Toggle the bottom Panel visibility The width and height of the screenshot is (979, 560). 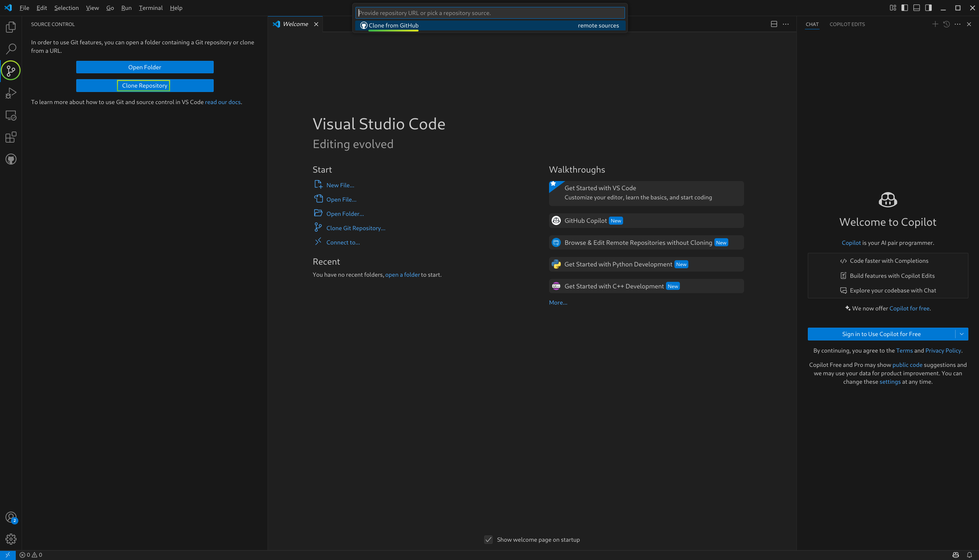coord(917,8)
